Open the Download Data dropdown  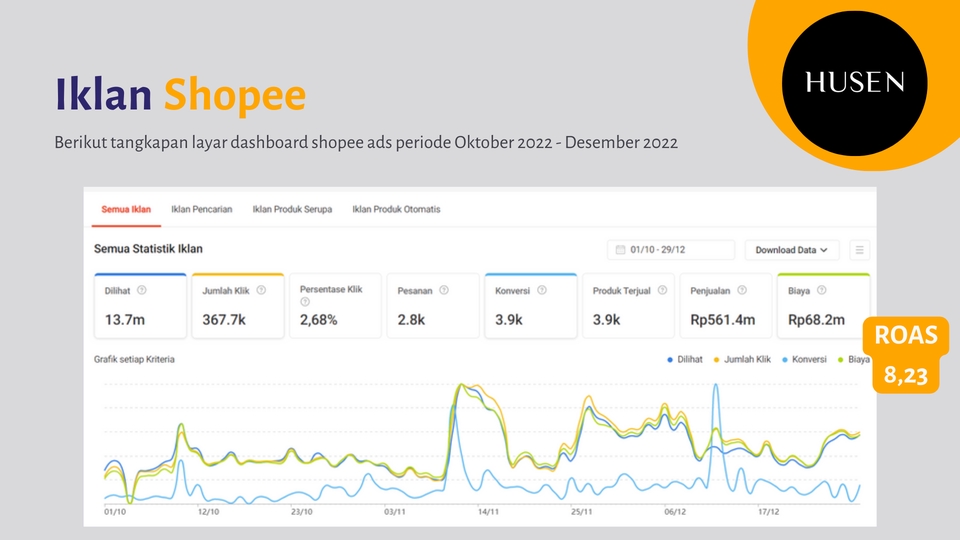(792, 250)
